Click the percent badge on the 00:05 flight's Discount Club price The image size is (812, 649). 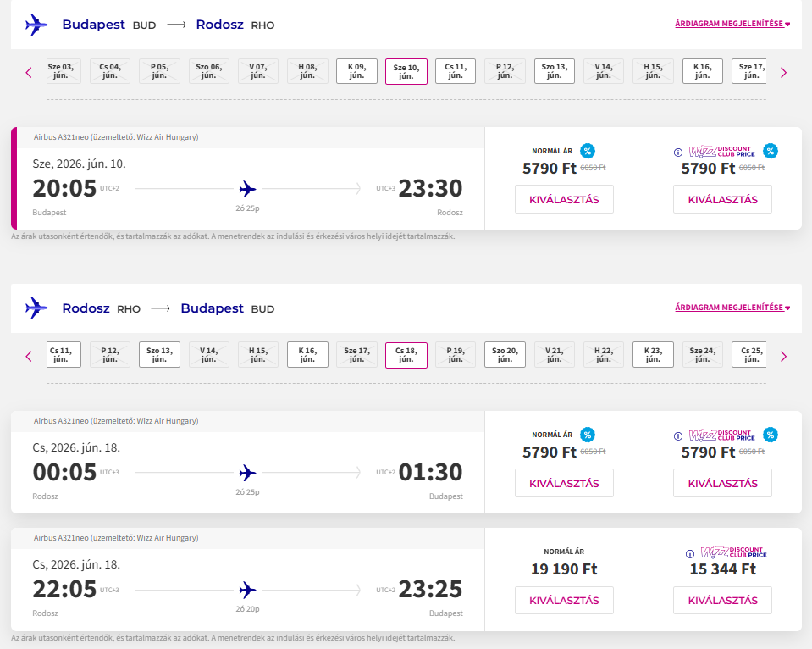pyautogui.click(x=770, y=435)
